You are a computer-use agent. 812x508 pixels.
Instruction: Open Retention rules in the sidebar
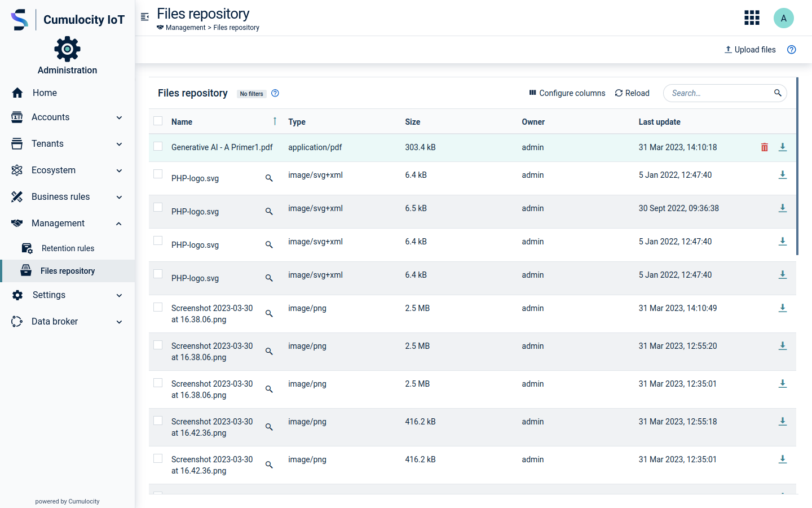coord(68,248)
